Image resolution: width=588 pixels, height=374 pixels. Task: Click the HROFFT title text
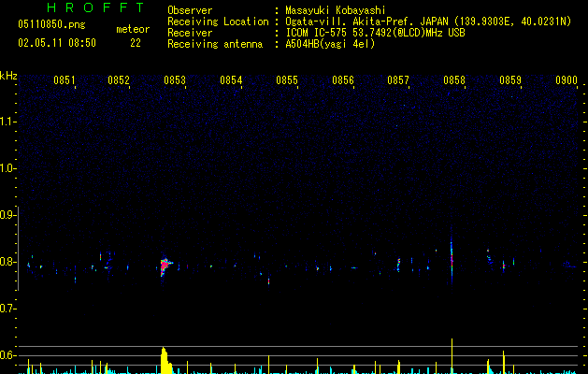(96, 7)
